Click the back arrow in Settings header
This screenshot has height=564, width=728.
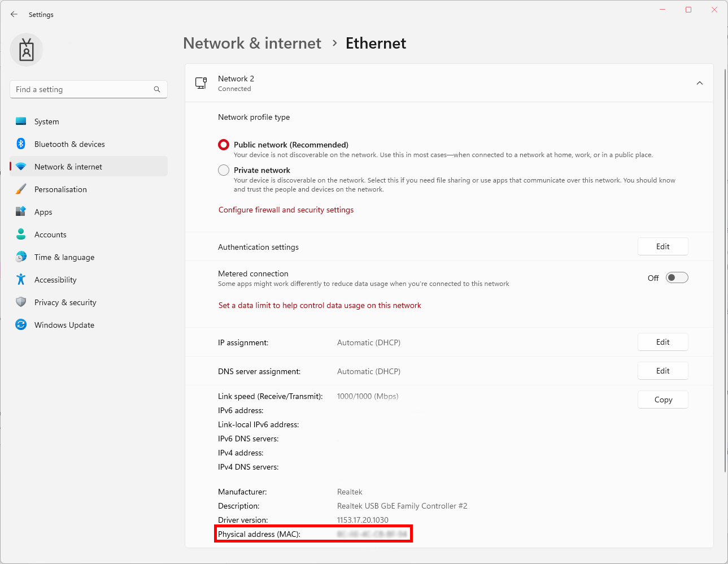[14, 14]
